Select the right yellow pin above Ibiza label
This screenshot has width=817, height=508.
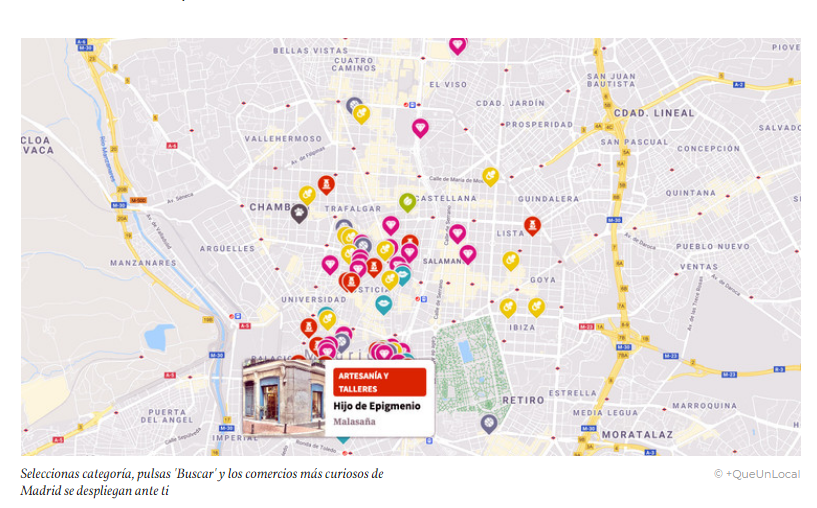coord(537,307)
